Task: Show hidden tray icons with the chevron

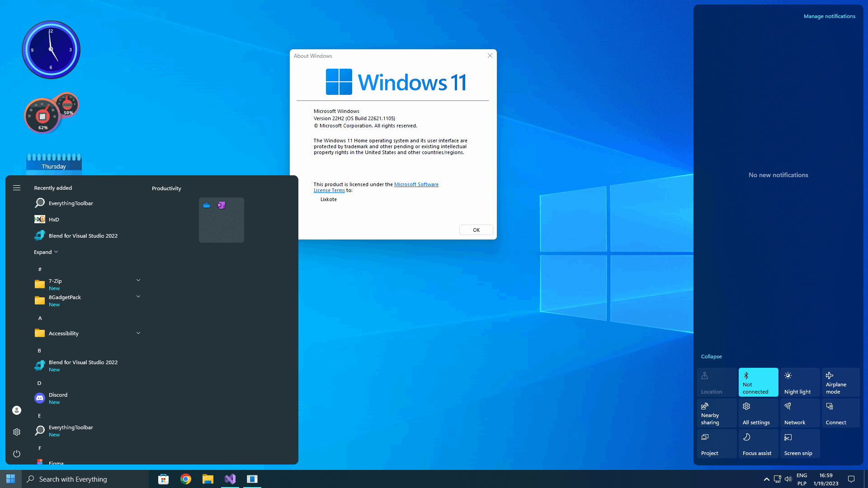Action: [766, 479]
